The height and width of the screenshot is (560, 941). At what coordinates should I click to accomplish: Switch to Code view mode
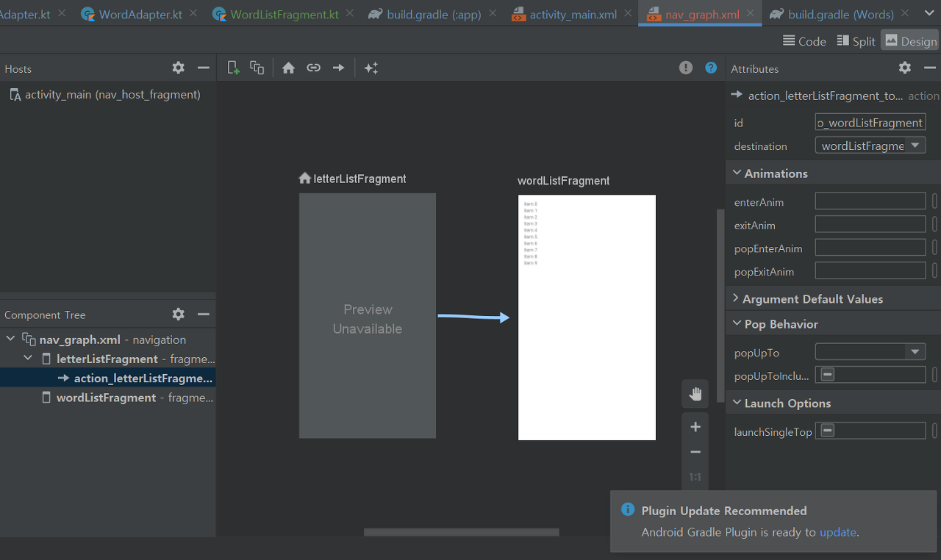(x=804, y=41)
